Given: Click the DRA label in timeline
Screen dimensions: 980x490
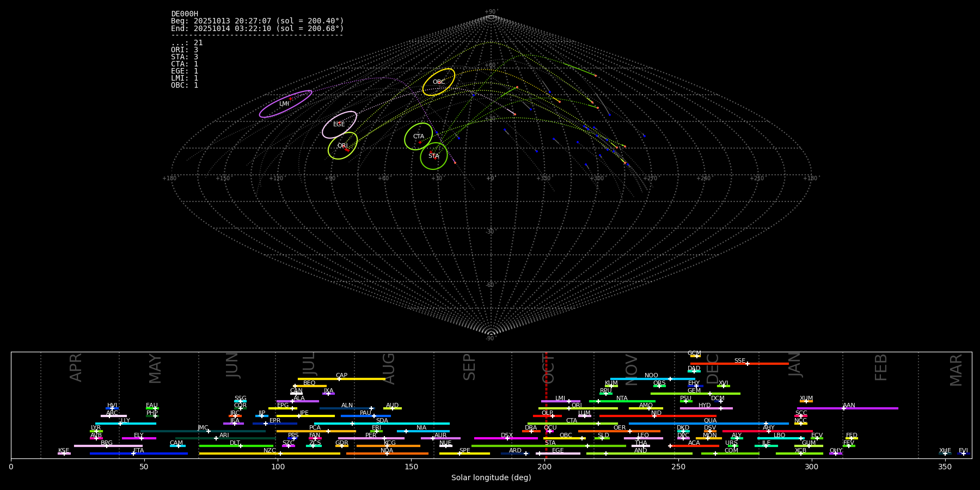Looking at the screenshot, I should tap(531, 428).
